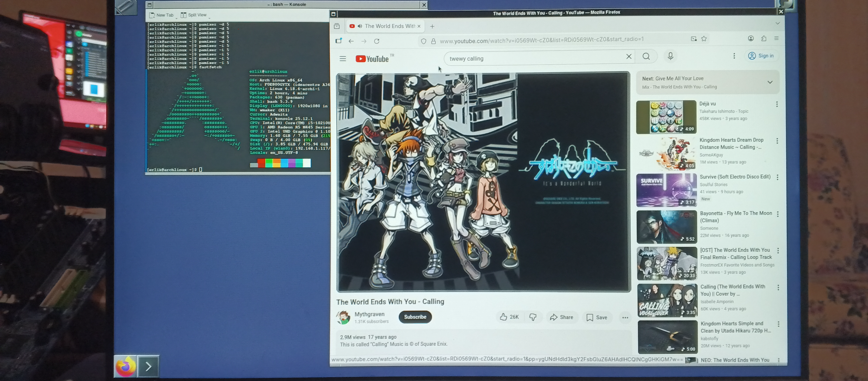Expand the Next: Give Me All Your Love playlist
The width and height of the screenshot is (868, 381).
pos(770,82)
